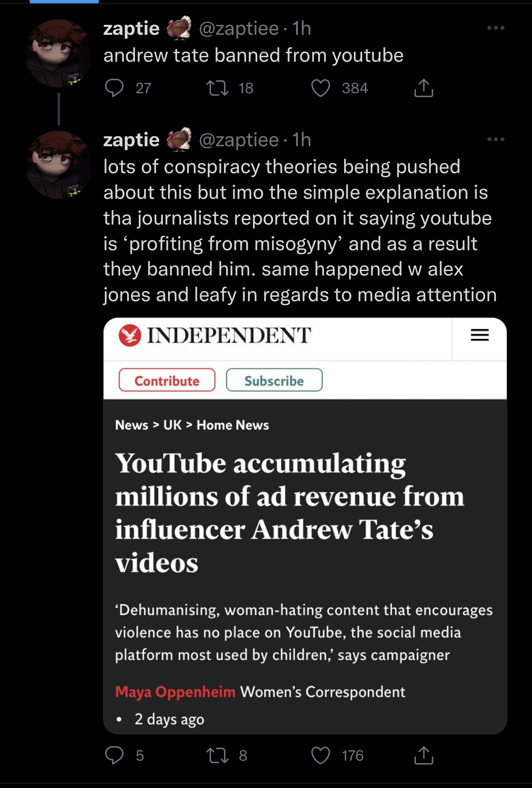Reply to the 'andrew tate banned' tweet
Viewport: 532px width, 788px height.
coord(114,88)
